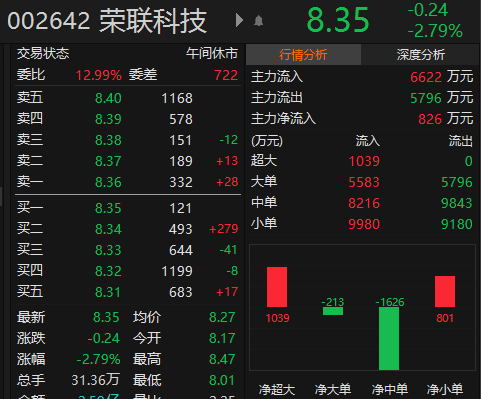Click the triangle arrow beside stock name
The width and height of the screenshot is (481, 399).
click(239, 20)
